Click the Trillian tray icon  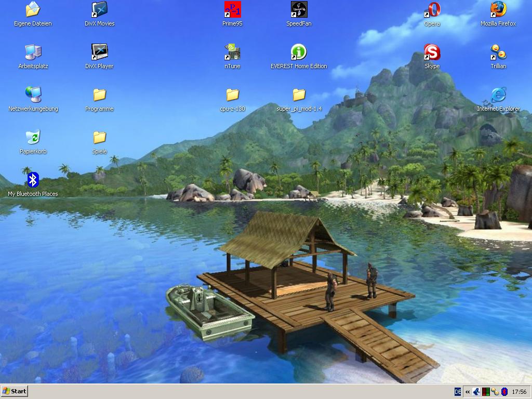495,392
